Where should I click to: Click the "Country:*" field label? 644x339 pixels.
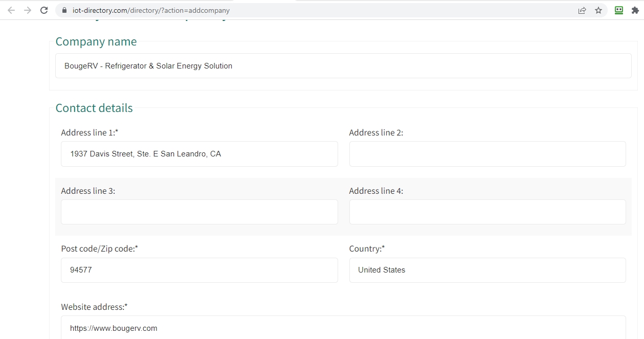pos(367,248)
